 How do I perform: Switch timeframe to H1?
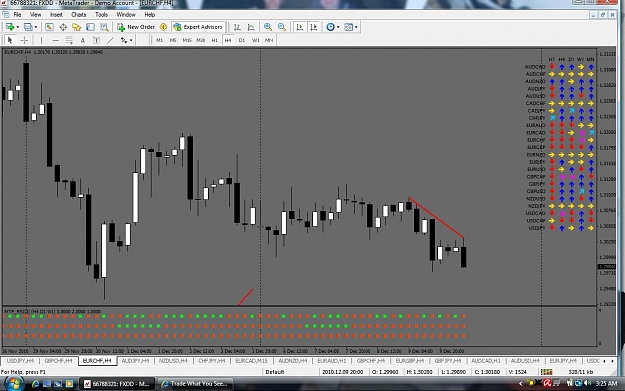214,40
